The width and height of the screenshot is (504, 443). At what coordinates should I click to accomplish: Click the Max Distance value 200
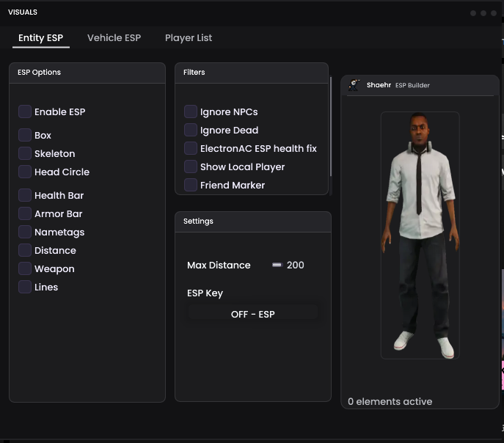296,265
